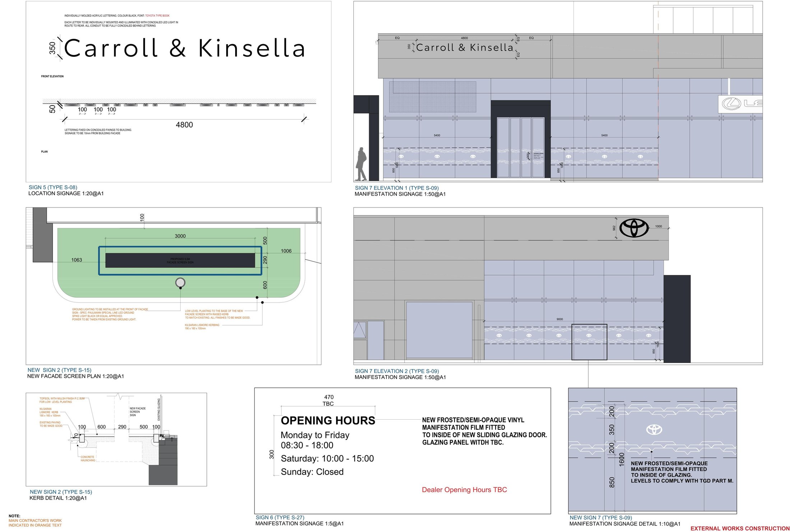The height and width of the screenshot is (532, 790).
Task: Click the dark "PROPOSED 5.5M FACADE SCREEN SIGN" bar
Action: click(x=180, y=261)
